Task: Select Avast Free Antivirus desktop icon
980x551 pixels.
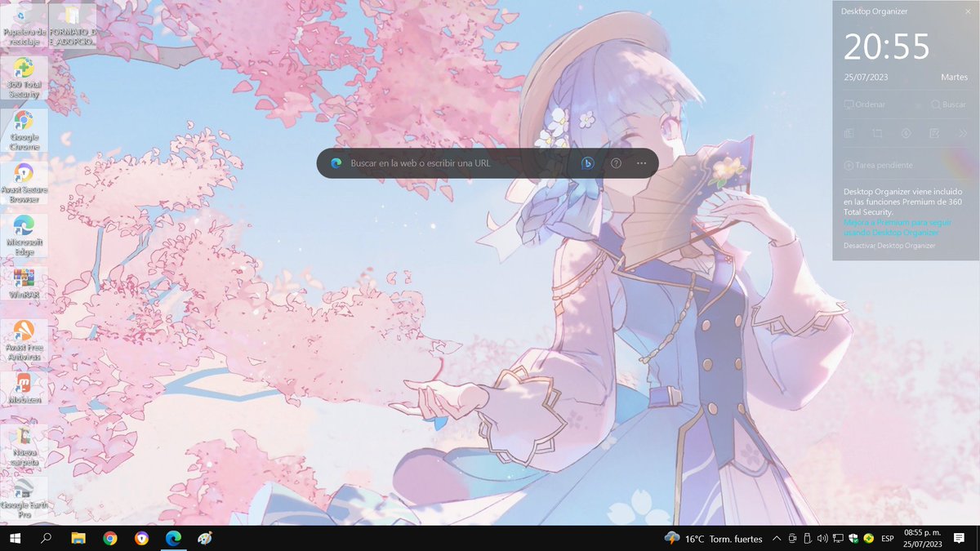Action: [x=24, y=340]
